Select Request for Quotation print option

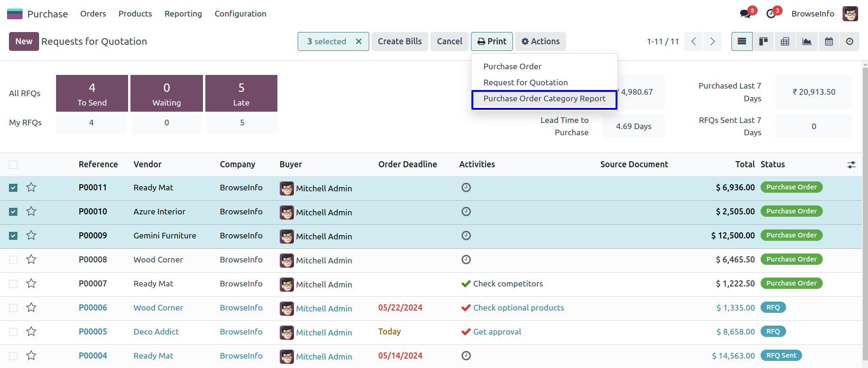point(525,82)
